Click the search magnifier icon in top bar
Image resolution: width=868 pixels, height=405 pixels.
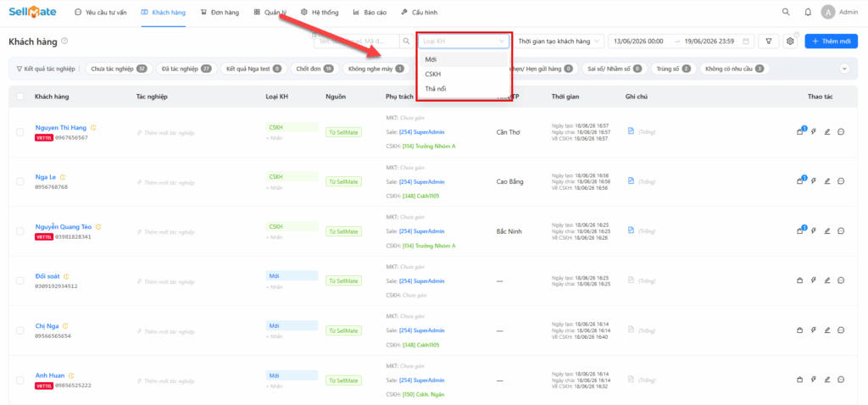[786, 12]
